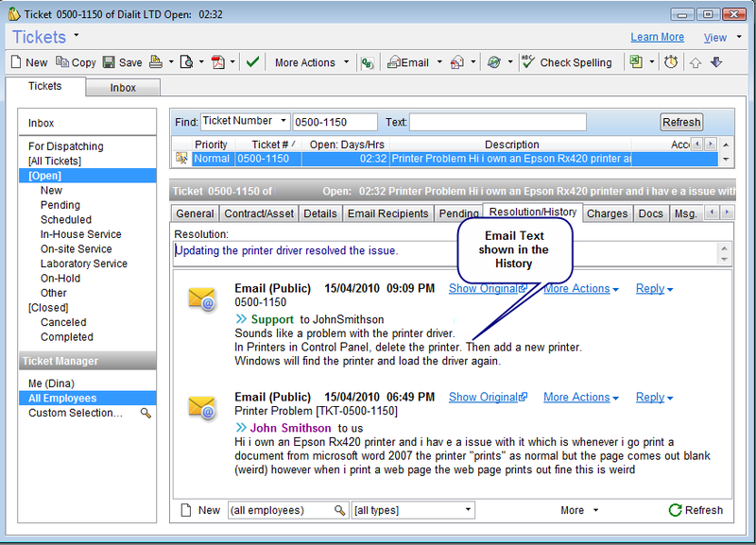The height and width of the screenshot is (545, 756).
Task: Click the Copy toolbar icon
Action: [62, 62]
